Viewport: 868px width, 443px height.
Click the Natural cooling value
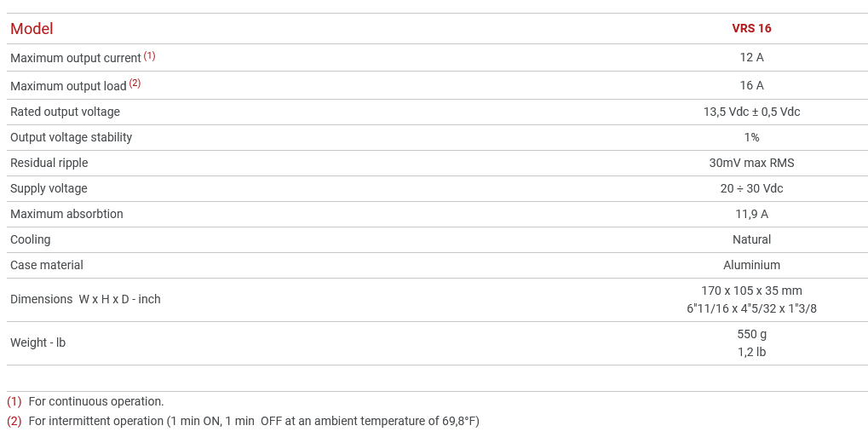(751, 239)
